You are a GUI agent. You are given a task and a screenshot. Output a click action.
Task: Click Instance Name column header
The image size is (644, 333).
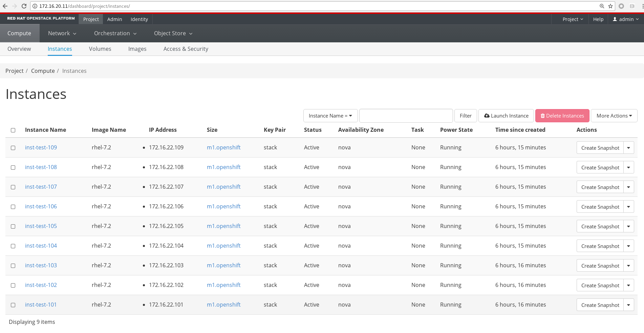[46, 130]
